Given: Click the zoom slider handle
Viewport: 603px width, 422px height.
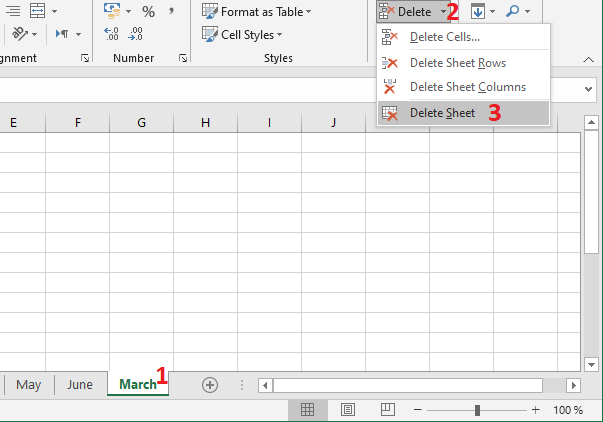Looking at the screenshot, I should tap(478, 410).
